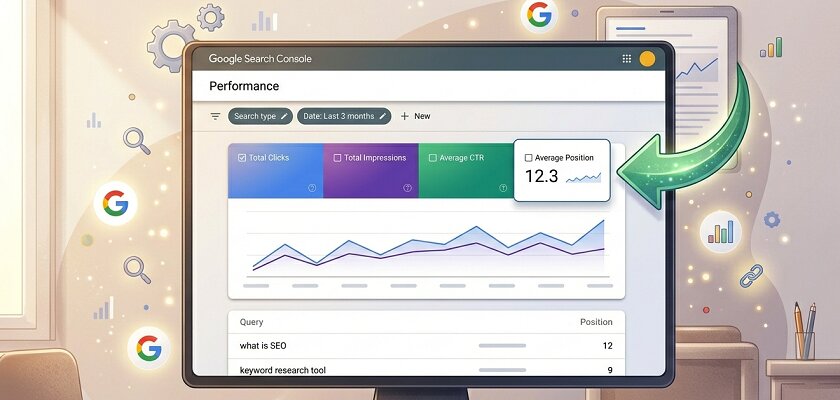This screenshot has width=840, height=400.
Task: Toggle the Average CTR checkbox
Action: pos(433,158)
